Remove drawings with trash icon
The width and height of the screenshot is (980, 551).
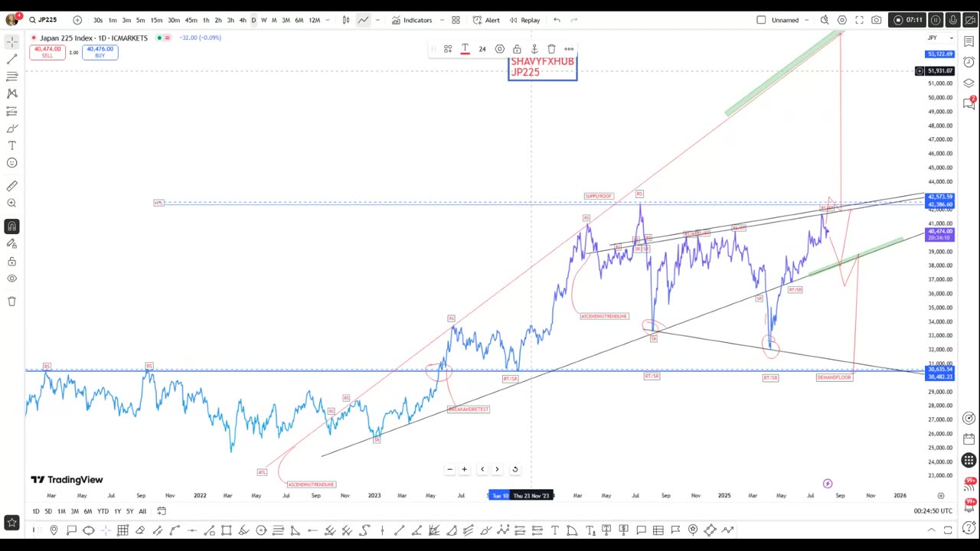click(11, 302)
